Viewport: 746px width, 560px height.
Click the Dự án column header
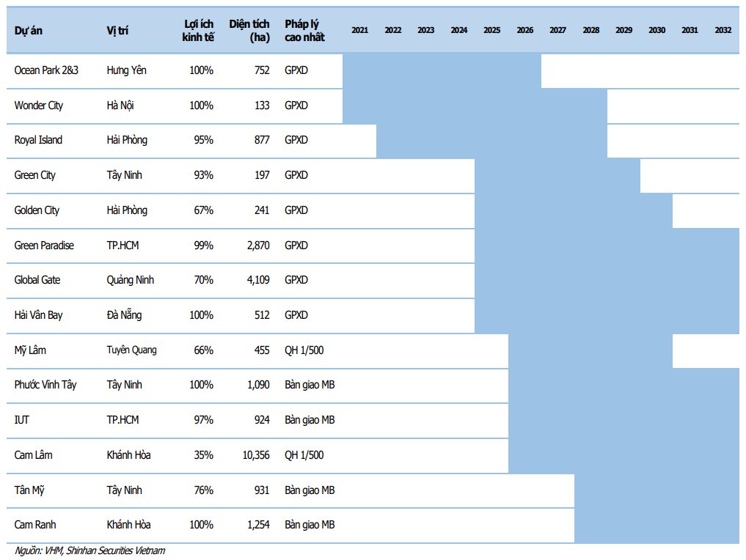pyautogui.click(x=28, y=31)
